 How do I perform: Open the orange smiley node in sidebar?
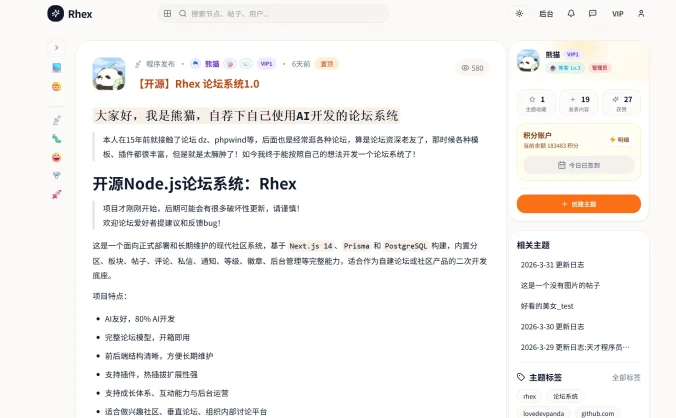tap(56, 87)
